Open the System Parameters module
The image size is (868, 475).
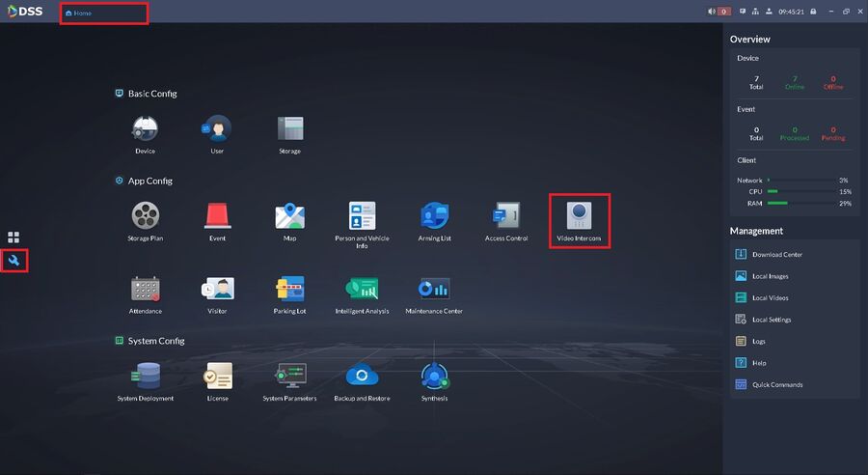[290, 382]
